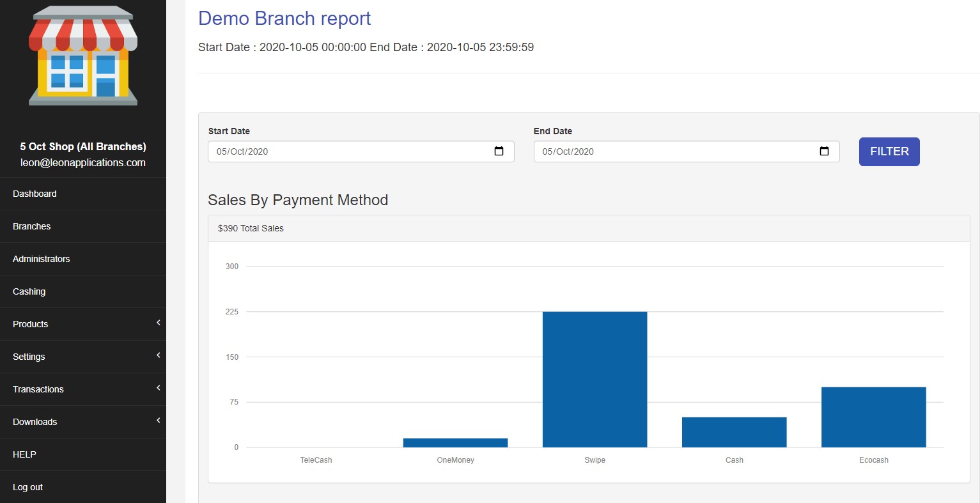This screenshot has height=503, width=980.
Task: Click the OneMoney bar in chart
Action: click(455, 443)
